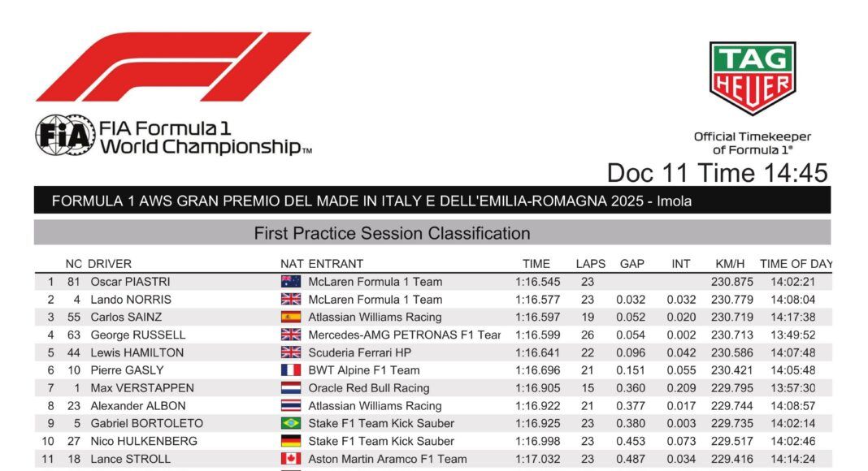The image size is (868, 471).
Task: Click the French flag beside Pierre Gasly
Action: coord(290,370)
